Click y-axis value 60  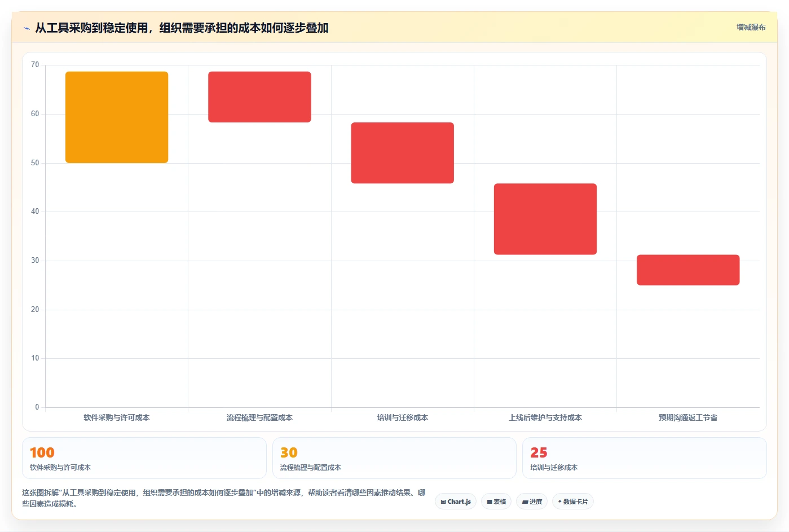[x=35, y=114]
